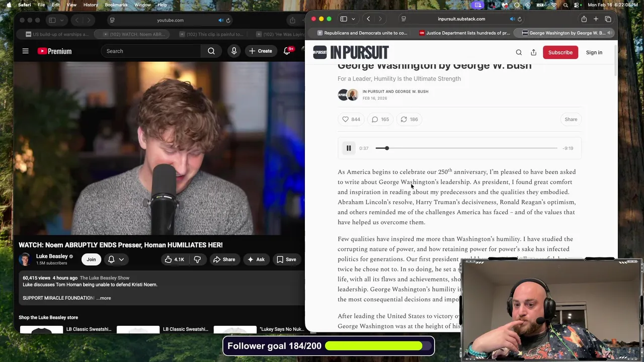Screen dimensions: 644x362
Task: Click the red Subscribe button on Substack
Action: click(x=560, y=52)
